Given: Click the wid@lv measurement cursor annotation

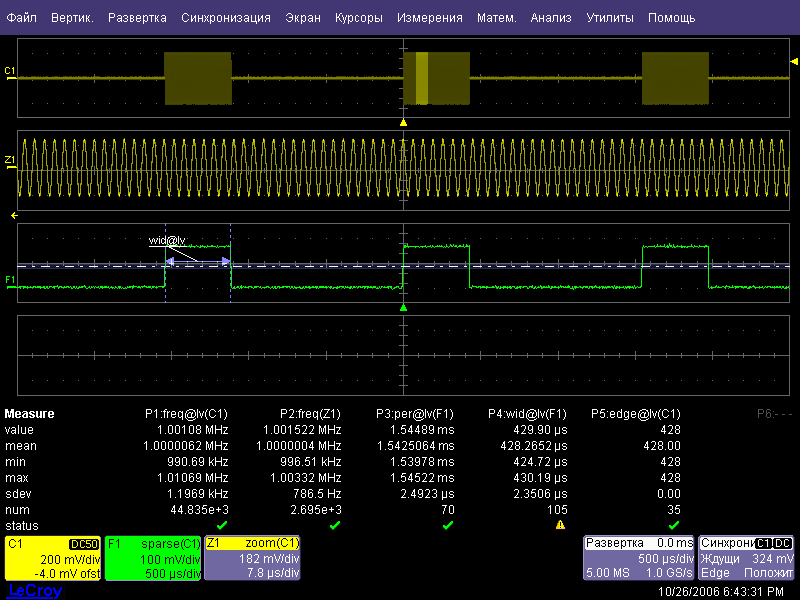Looking at the screenshot, I should 168,242.
